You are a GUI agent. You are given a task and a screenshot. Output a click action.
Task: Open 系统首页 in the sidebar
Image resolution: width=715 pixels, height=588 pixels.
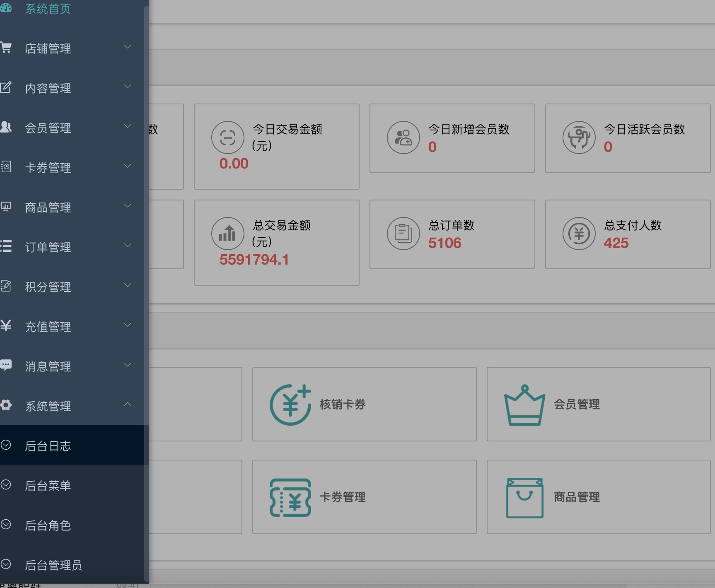tap(48, 9)
